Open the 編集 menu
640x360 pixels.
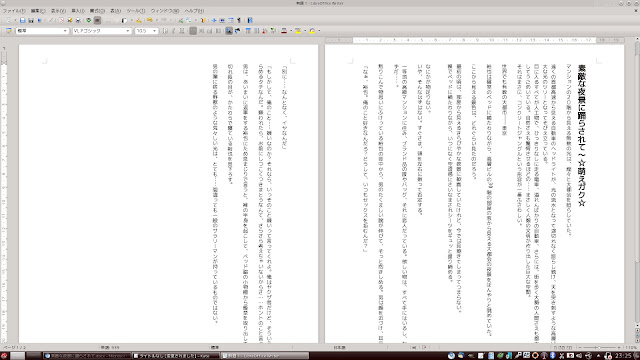pos(38,11)
